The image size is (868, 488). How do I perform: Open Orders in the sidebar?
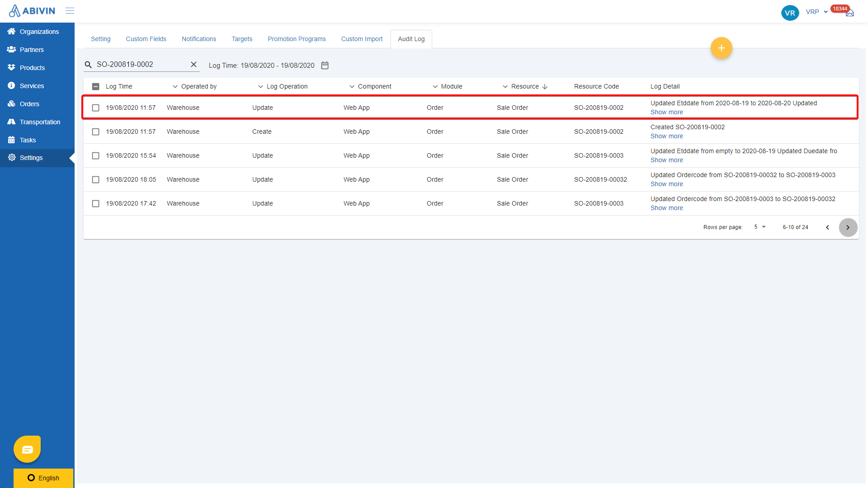point(37,104)
